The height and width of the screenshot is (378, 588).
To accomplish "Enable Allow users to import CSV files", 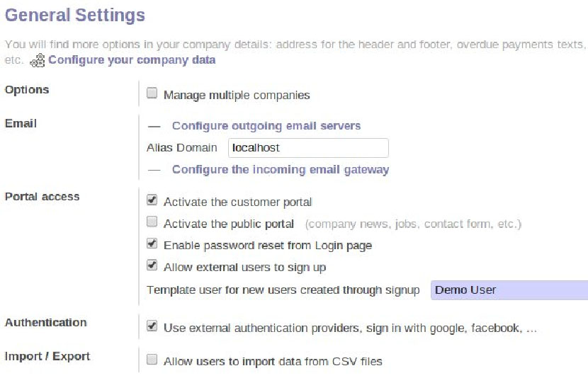I will (152, 360).
